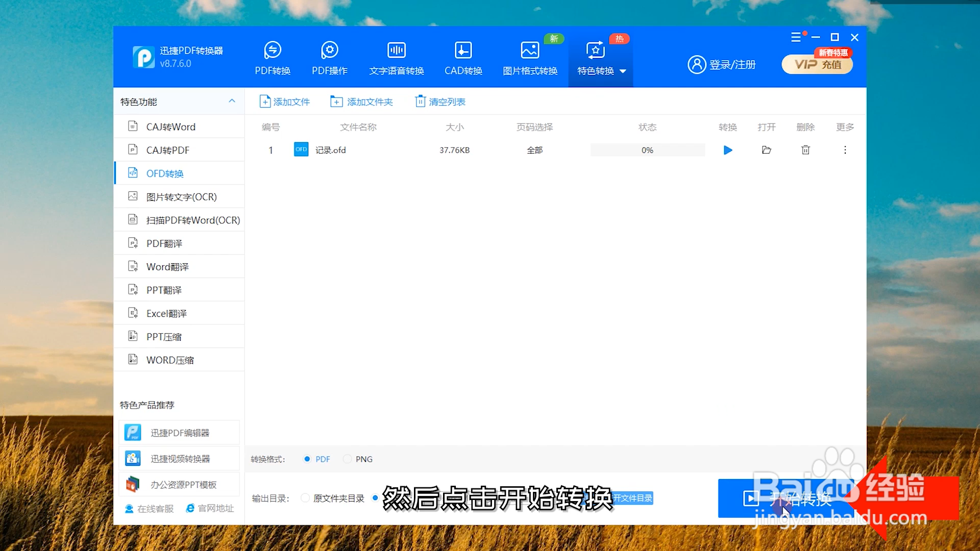
Task: Open 办公资源PPT模板 recommendation
Action: (x=179, y=484)
